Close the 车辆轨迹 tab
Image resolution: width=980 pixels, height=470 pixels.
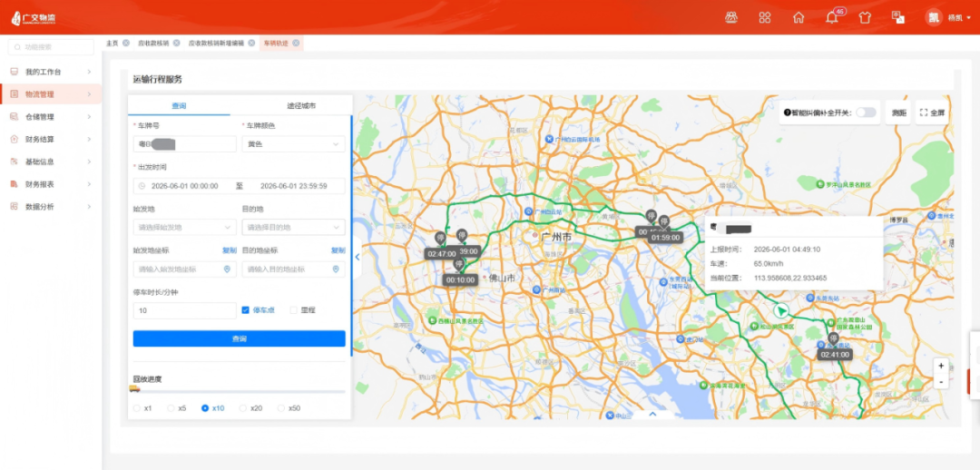click(296, 44)
